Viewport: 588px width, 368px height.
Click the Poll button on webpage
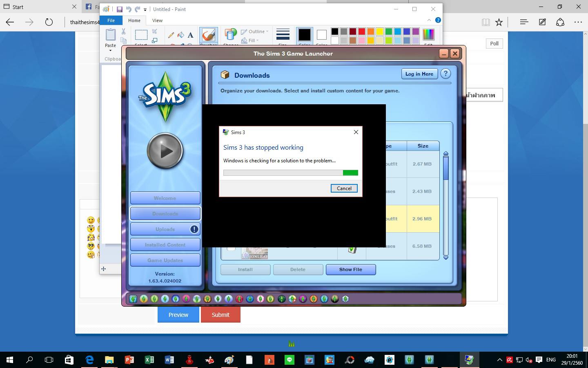pos(494,43)
